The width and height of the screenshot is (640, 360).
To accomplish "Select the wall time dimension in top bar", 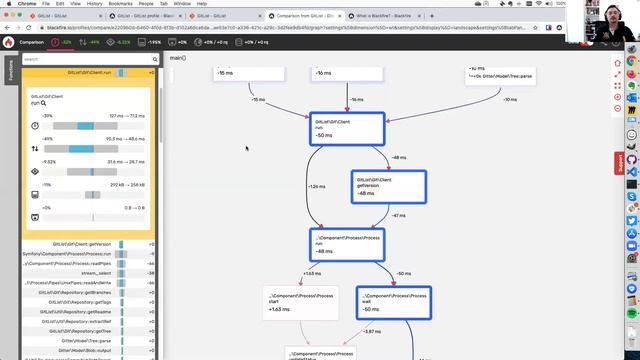I will (x=61, y=42).
